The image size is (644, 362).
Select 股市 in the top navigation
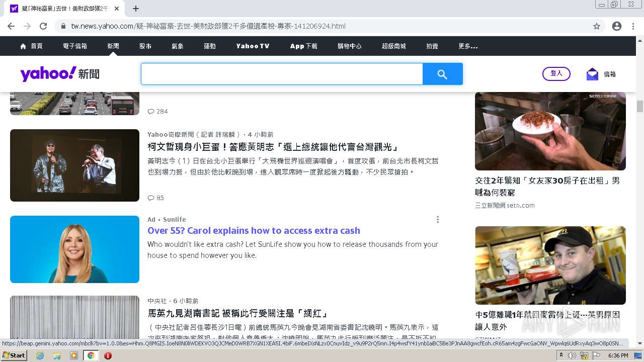145,46
